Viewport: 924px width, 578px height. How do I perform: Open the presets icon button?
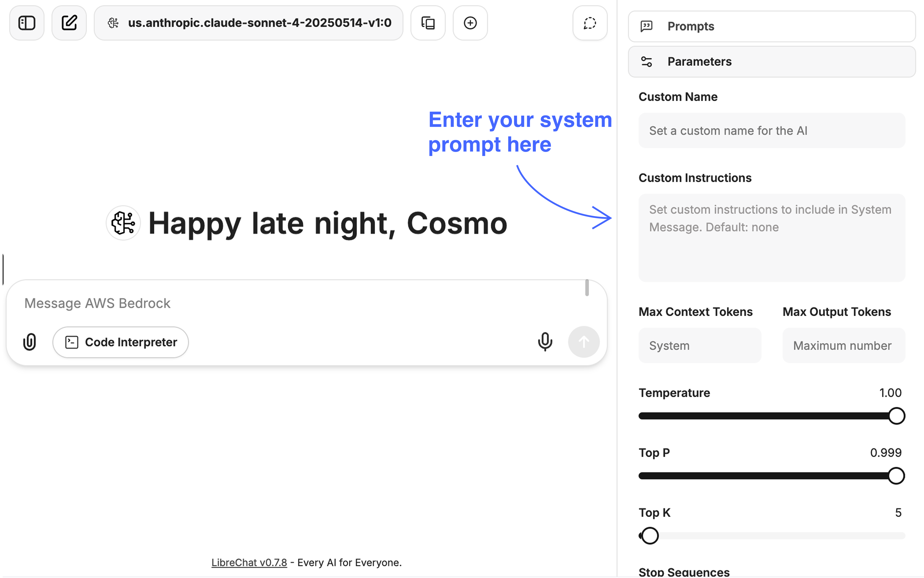[428, 23]
